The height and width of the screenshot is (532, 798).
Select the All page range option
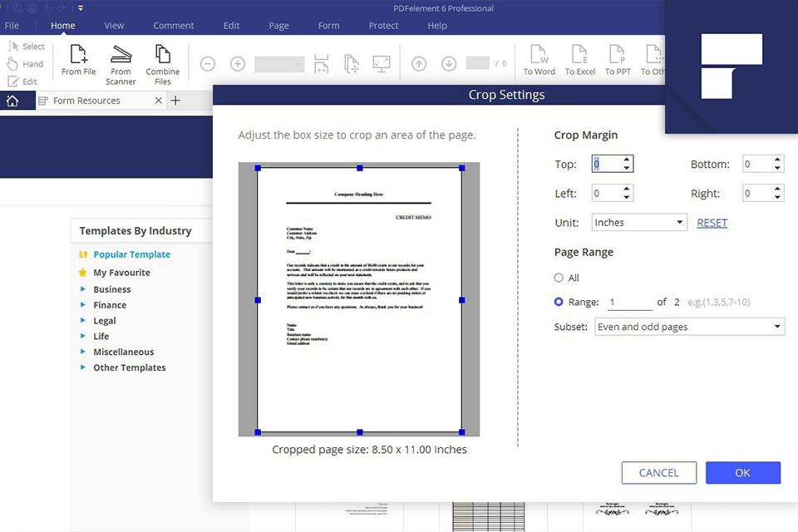[559, 278]
